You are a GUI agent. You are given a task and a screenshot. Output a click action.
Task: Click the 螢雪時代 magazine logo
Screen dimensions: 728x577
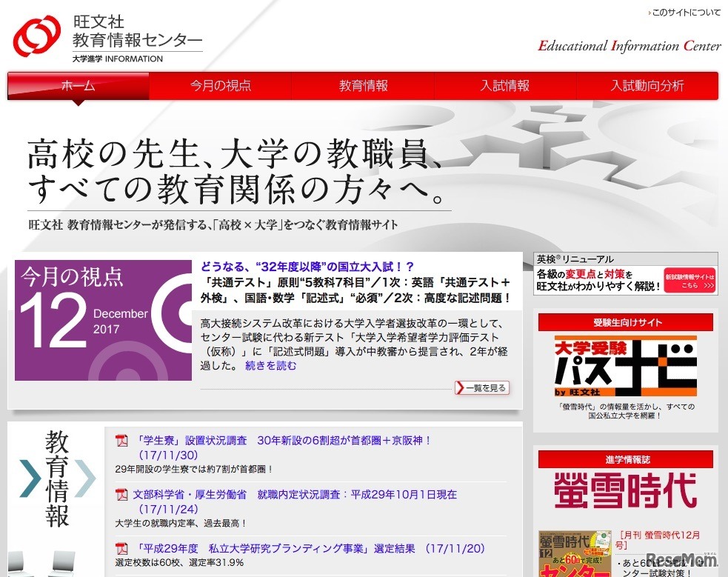tap(625, 490)
